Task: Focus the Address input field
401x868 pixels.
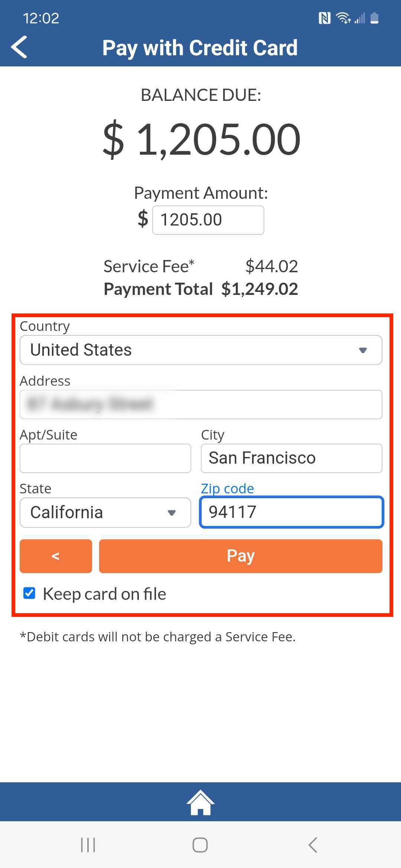Action: point(201,404)
